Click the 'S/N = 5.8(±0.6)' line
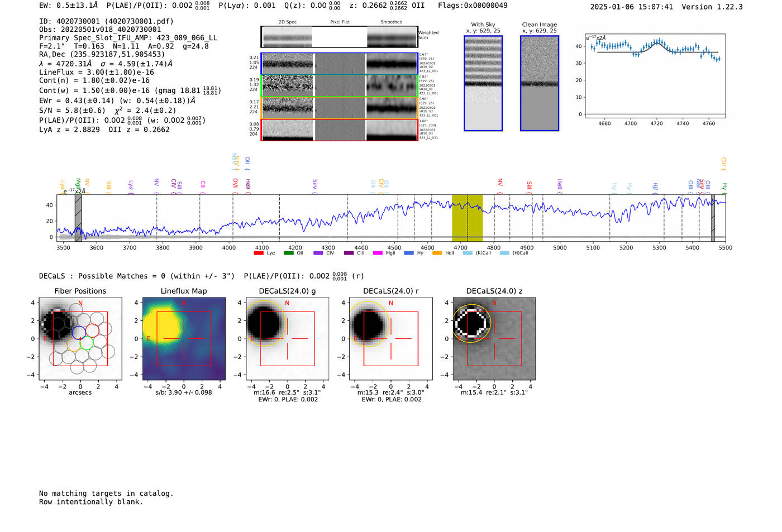This screenshot has height=532, width=782. click(73, 110)
